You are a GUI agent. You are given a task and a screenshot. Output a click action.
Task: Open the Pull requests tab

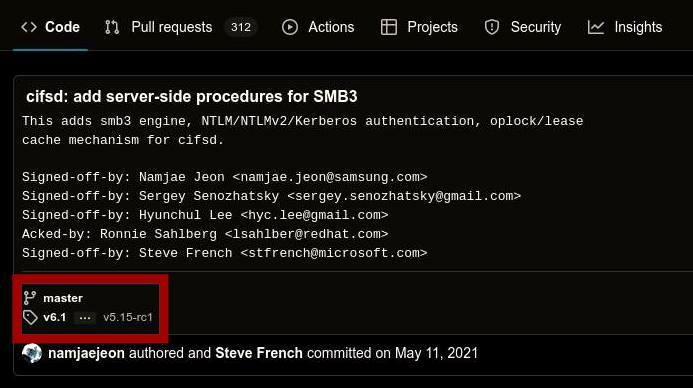[180, 27]
